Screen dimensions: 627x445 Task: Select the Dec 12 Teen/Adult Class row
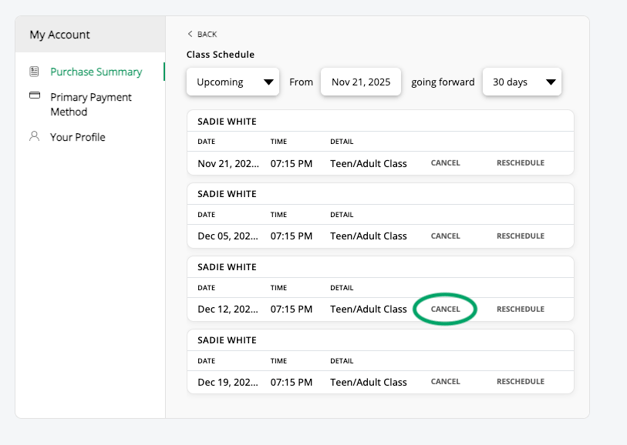tap(368, 309)
